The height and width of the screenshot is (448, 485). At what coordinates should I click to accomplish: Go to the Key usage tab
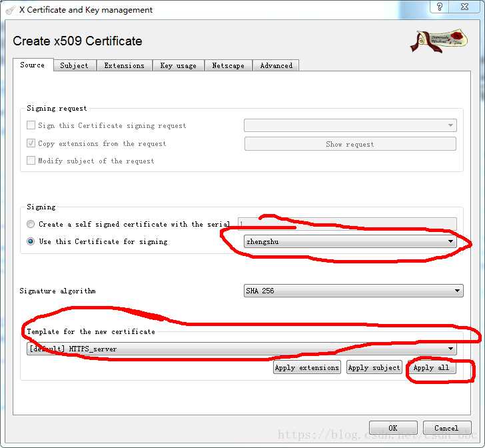pyautogui.click(x=178, y=65)
